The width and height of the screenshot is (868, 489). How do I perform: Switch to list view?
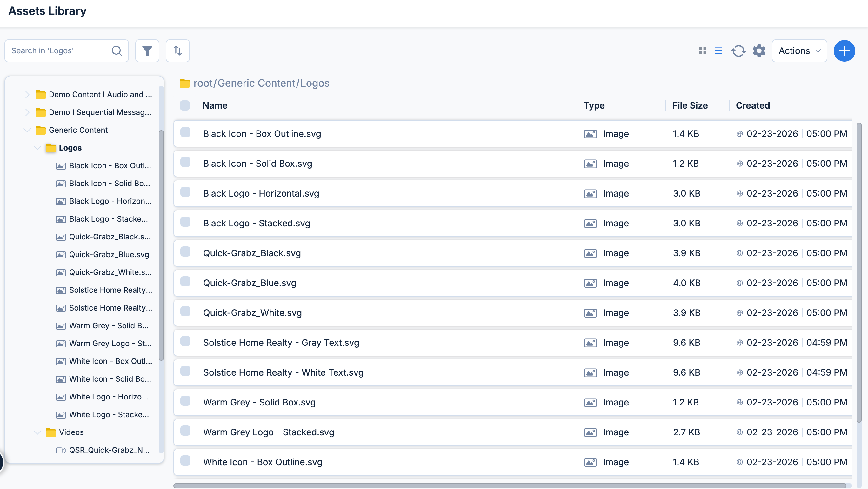click(718, 51)
